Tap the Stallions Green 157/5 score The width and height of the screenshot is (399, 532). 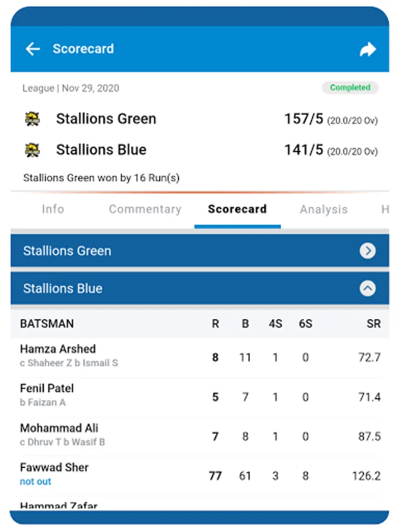click(303, 119)
